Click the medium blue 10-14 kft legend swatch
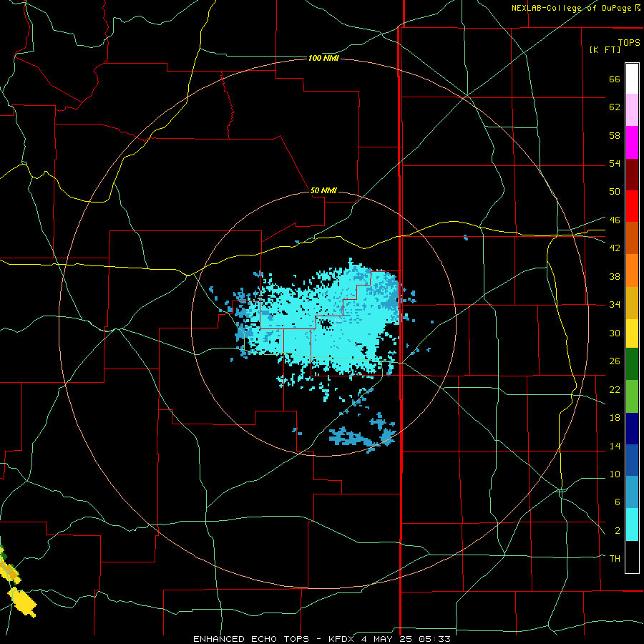Image resolution: width=644 pixels, height=644 pixels. pyautogui.click(x=632, y=460)
